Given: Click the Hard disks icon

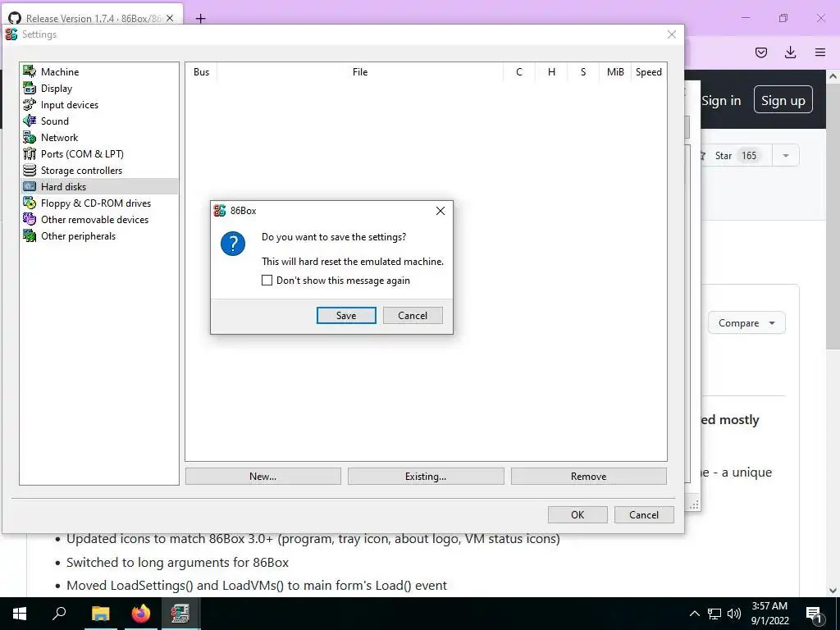Looking at the screenshot, I should [30, 186].
